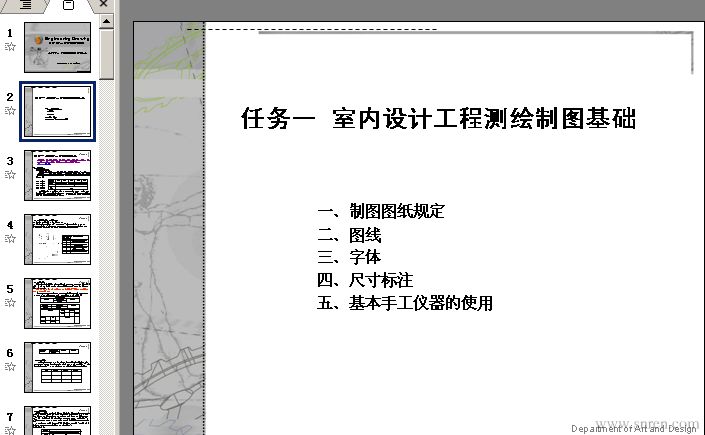Click the bullet 二、图线

click(349, 235)
